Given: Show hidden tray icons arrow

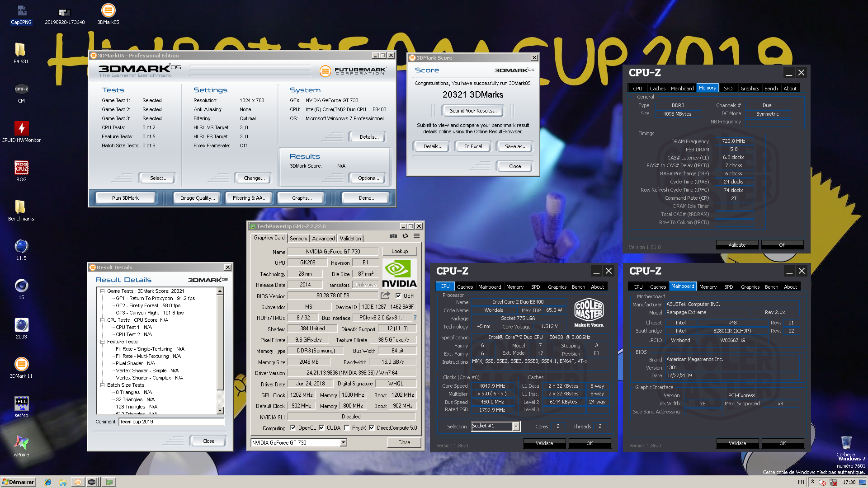Looking at the screenshot, I should coord(812,482).
